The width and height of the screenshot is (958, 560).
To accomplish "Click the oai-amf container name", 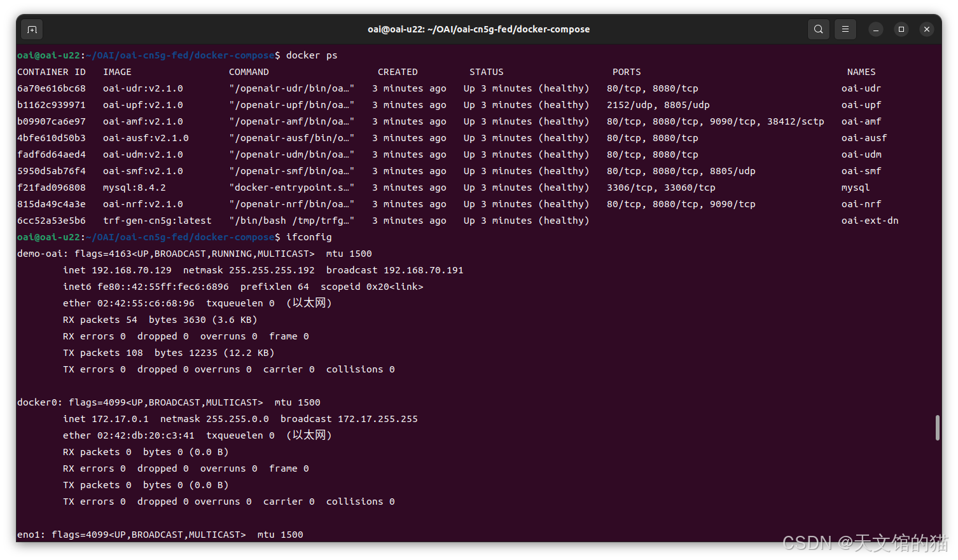I will coord(861,121).
